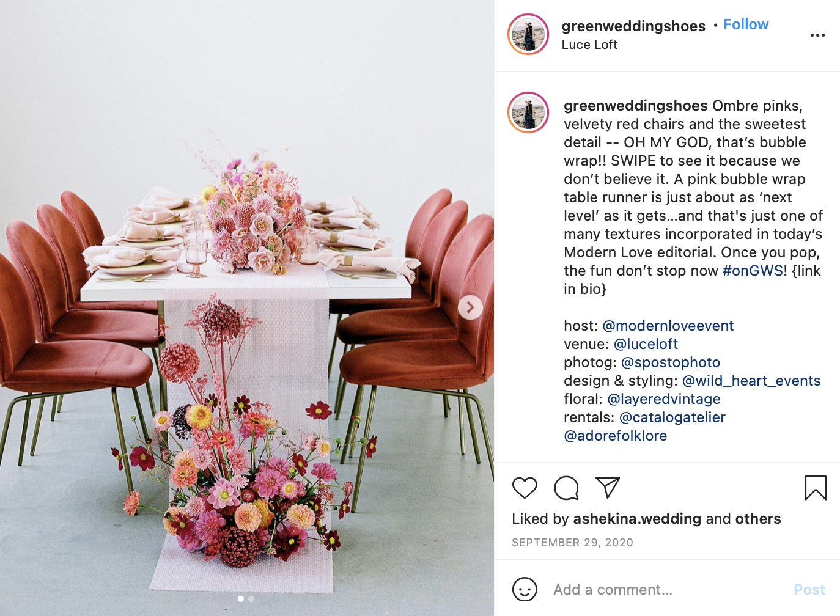This screenshot has width=840, height=616.
Task: Open the emoji picker smiley icon
Action: 525,589
